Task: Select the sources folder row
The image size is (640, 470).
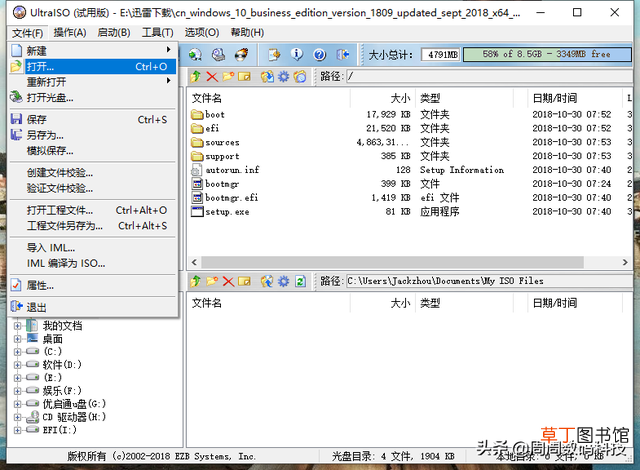Action: pyautogui.click(x=409, y=142)
